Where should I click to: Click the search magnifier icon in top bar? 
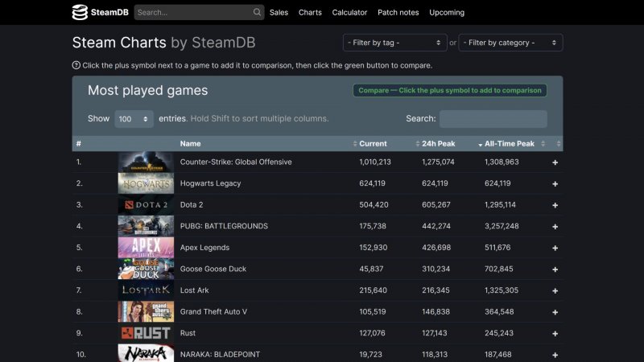pyautogui.click(x=257, y=12)
